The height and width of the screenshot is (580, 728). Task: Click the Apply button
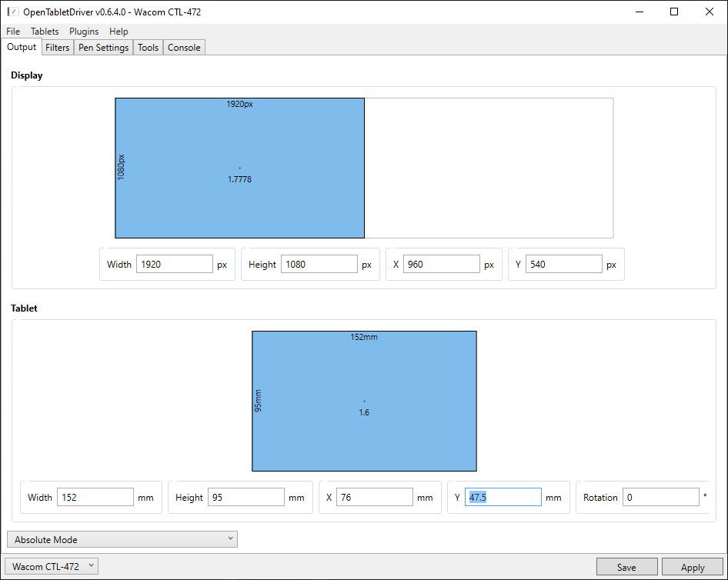[x=692, y=568]
